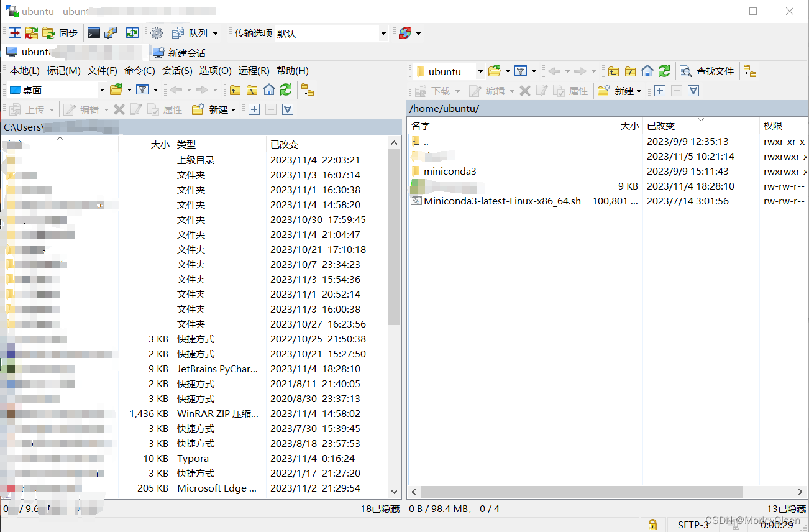Viewport: 809px width, 532px height.
Task: Open the 新建会话 new session tab
Action: (x=179, y=53)
